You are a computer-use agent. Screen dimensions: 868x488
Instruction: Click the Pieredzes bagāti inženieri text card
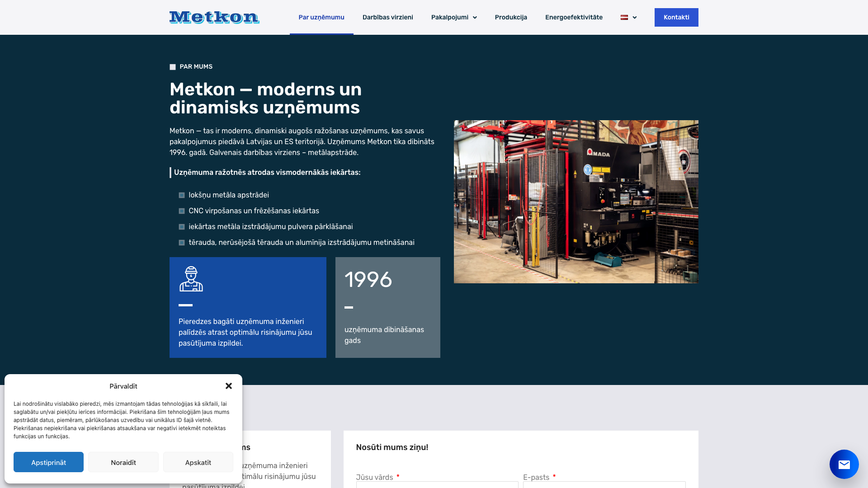(x=248, y=307)
